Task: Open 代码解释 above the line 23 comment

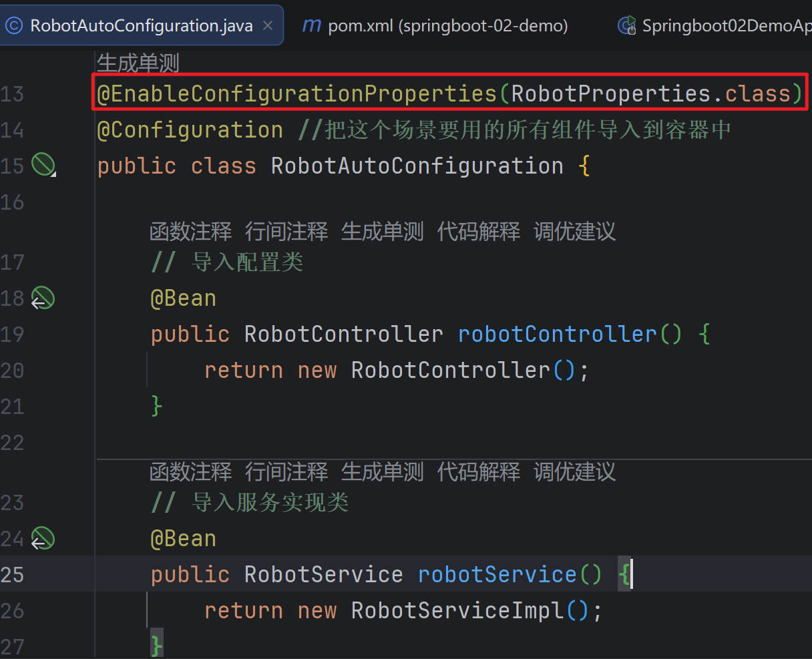Action: pos(478,472)
